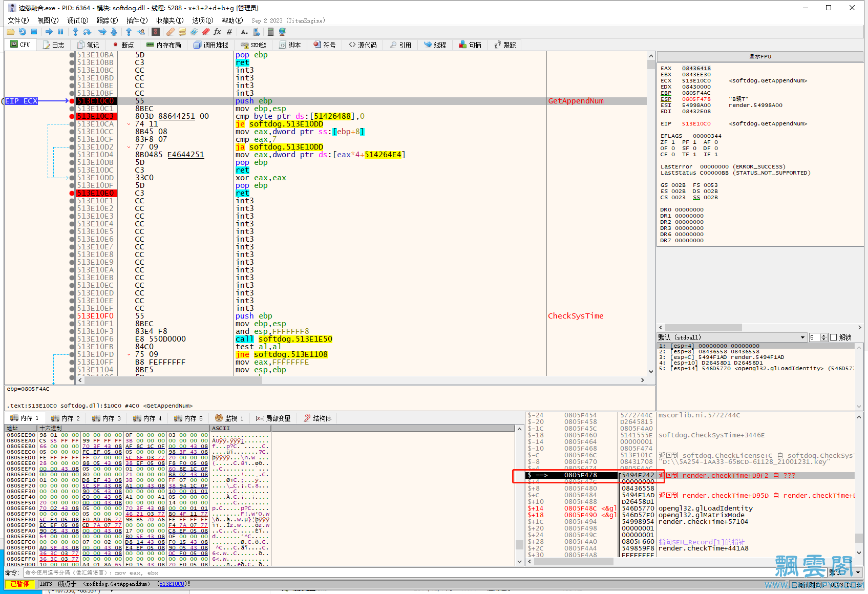Click the restart debugging icon
The width and height of the screenshot is (868, 594).
[x=22, y=32]
